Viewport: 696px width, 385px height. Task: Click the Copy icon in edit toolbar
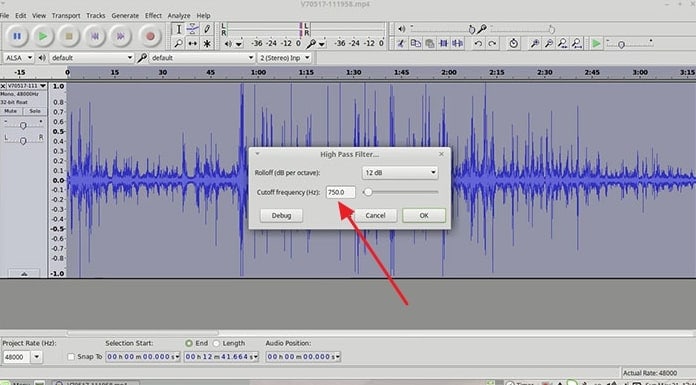[x=415, y=44]
